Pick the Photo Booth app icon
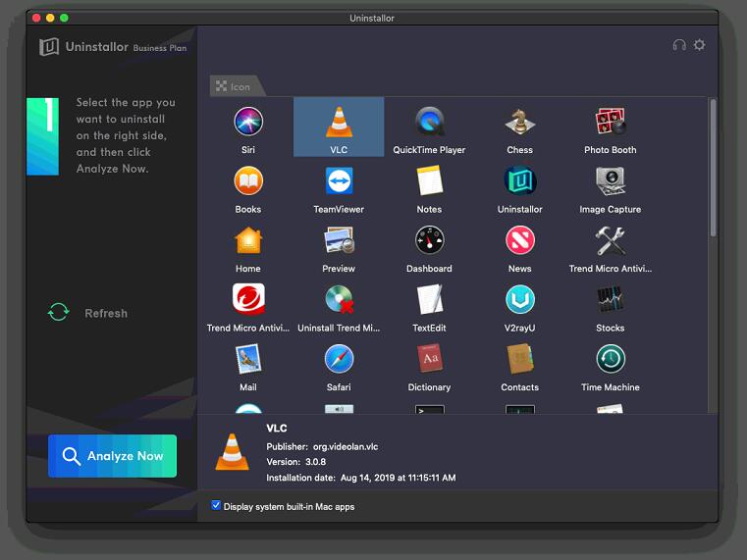The width and height of the screenshot is (747, 560). (611, 122)
